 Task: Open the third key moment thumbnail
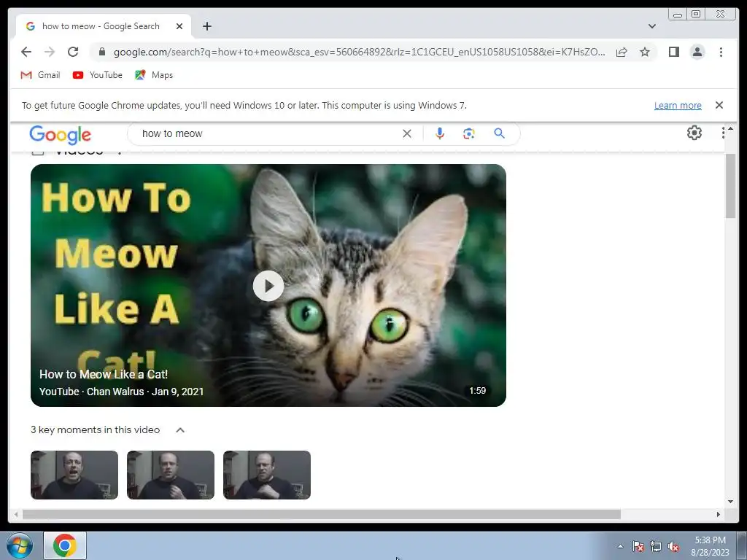[x=267, y=475]
